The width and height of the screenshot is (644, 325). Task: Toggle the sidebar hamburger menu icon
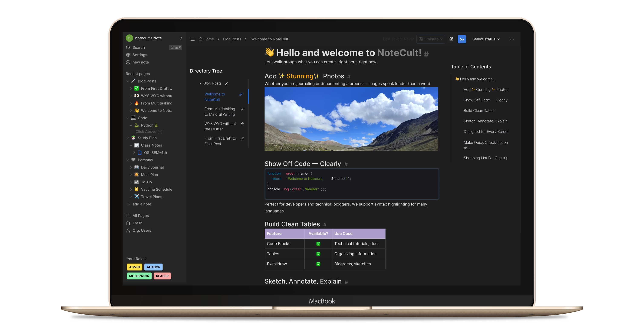pyautogui.click(x=192, y=39)
